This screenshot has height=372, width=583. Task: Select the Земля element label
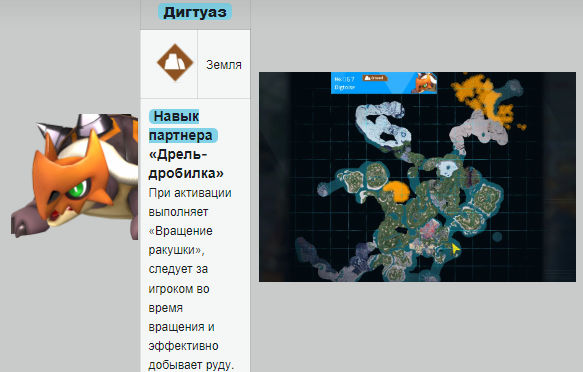click(x=224, y=65)
